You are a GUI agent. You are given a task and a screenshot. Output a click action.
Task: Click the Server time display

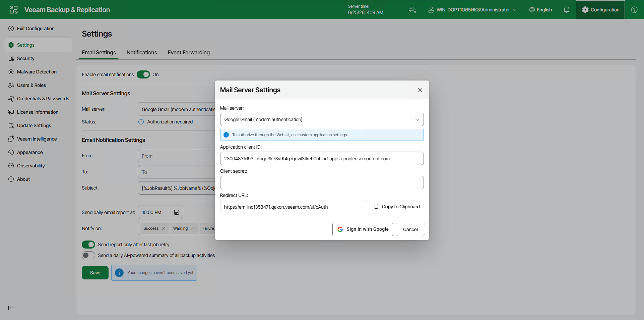pyautogui.click(x=366, y=10)
